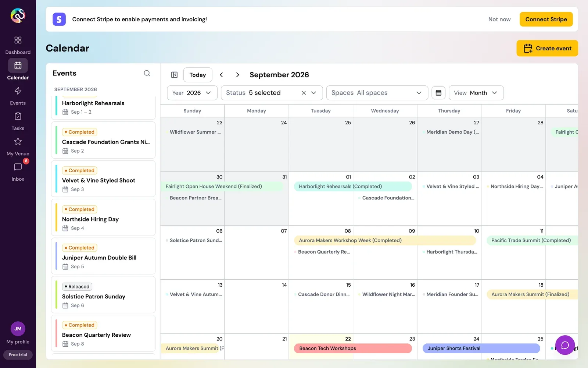Collapse the events sidebar panel icon
588x368 pixels.
(174, 75)
